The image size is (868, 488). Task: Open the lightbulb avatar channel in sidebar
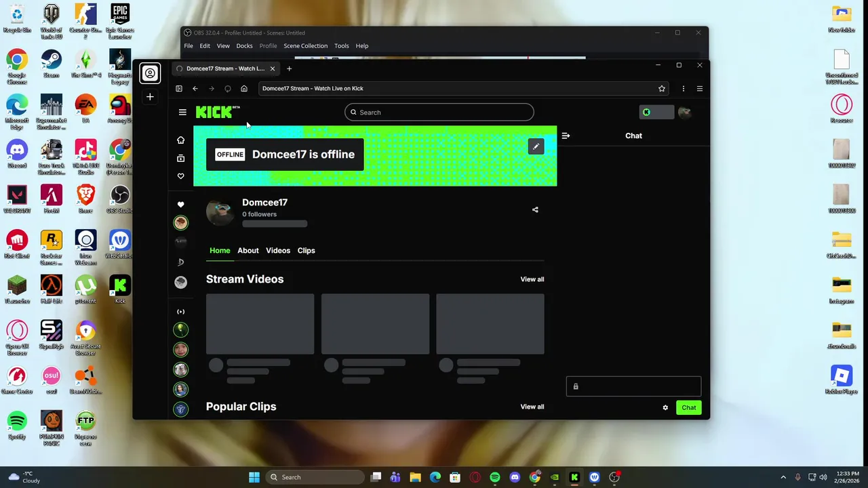pyautogui.click(x=180, y=329)
